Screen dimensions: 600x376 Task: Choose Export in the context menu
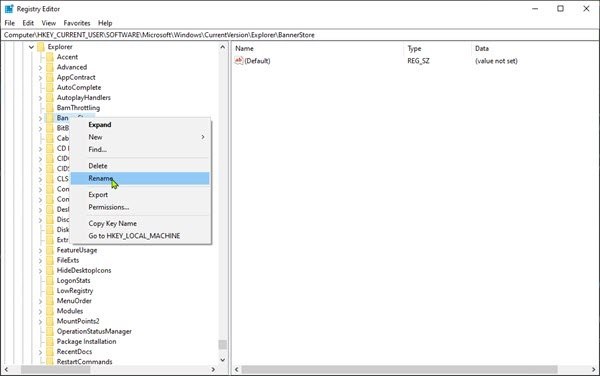point(140,195)
